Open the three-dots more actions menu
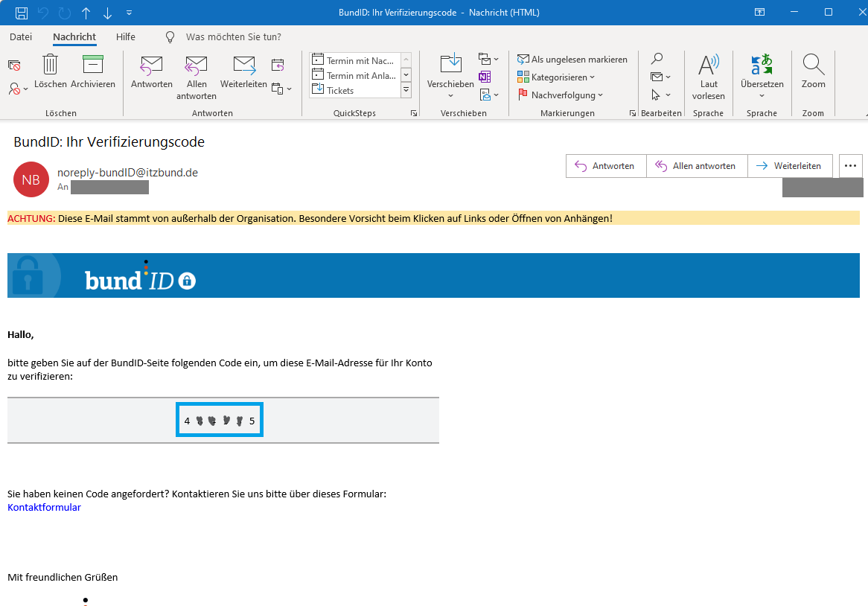This screenshot has width=868, height=606. click(850, 166)
